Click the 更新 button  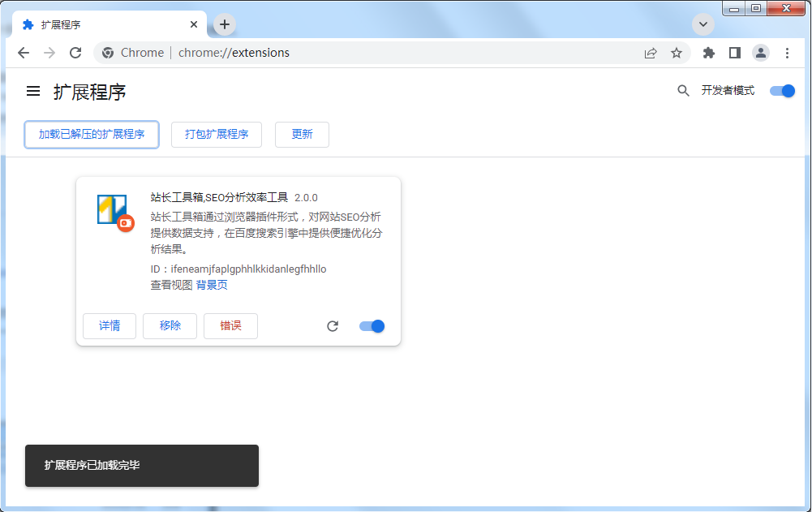(302, 135)
